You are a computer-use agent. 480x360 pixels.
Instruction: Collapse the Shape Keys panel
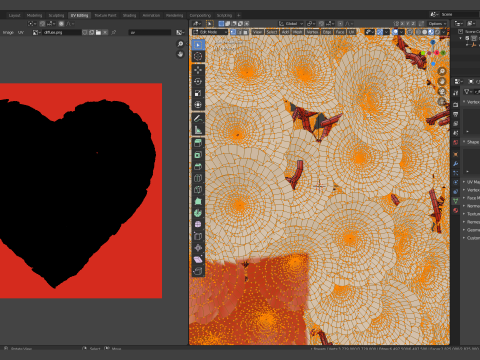pyautogui.click(x=471, y=142)
